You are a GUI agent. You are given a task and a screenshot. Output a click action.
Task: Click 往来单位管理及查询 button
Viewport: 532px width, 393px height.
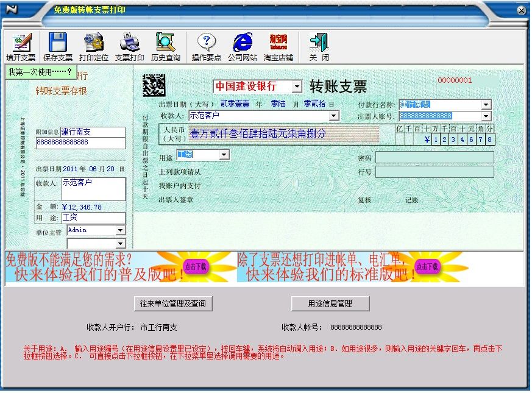coord(174,303)
